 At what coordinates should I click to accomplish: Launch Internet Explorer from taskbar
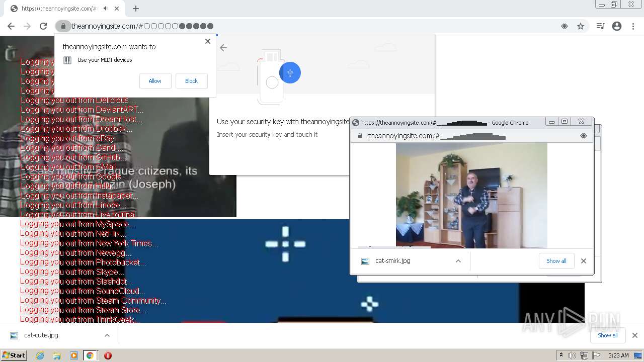click(40, 355)
